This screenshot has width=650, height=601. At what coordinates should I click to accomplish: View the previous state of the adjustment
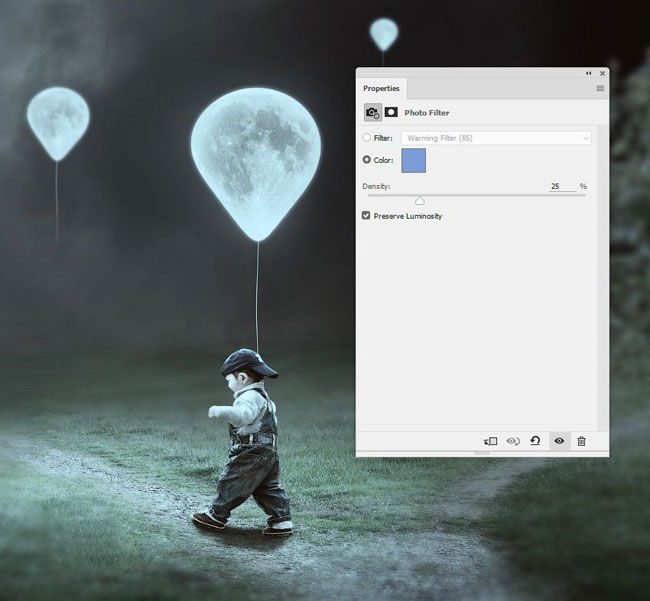click(x=513, y=441)
